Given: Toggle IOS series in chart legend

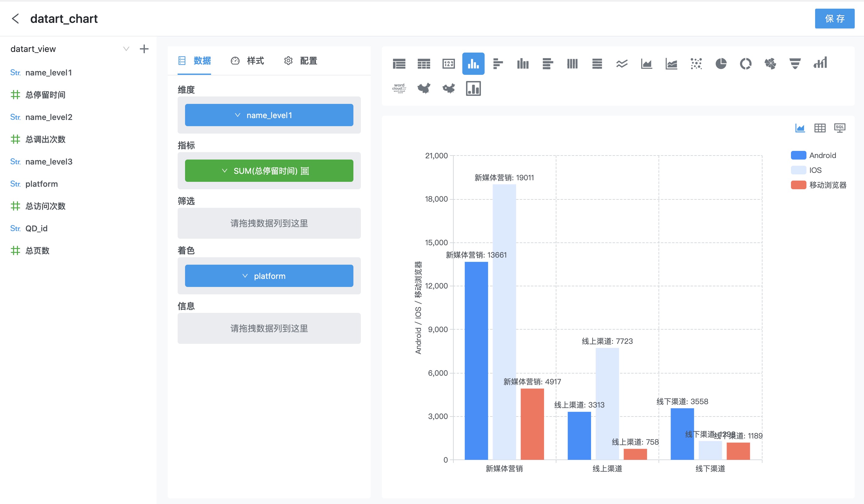Looking at the screenshot, I should 806,170.
